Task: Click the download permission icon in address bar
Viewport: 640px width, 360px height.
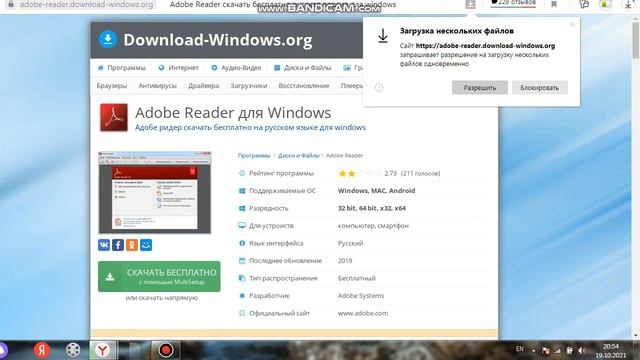Action: click(x=470, y=4)
